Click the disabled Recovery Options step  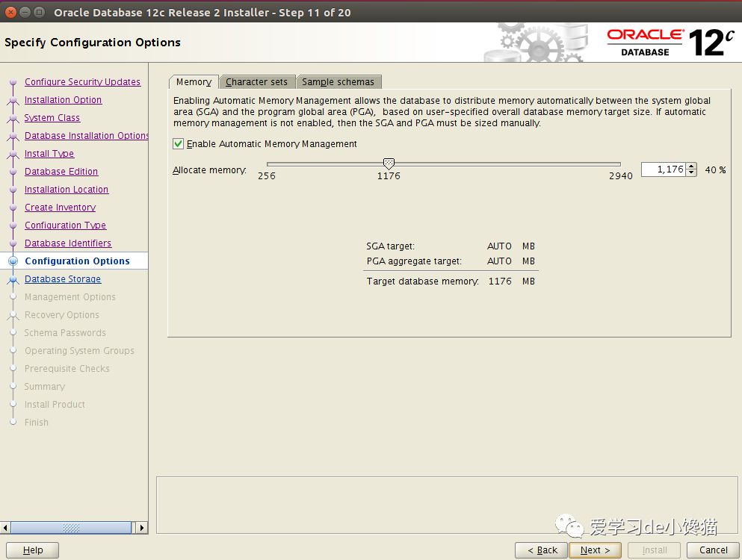pyautogui.click(x=62, y=315)
